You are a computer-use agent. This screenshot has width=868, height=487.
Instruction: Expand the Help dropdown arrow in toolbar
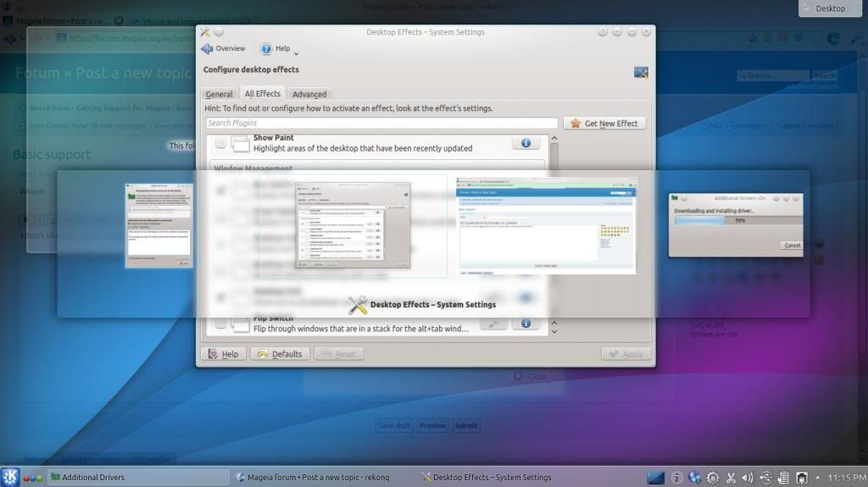click(296, 53)
